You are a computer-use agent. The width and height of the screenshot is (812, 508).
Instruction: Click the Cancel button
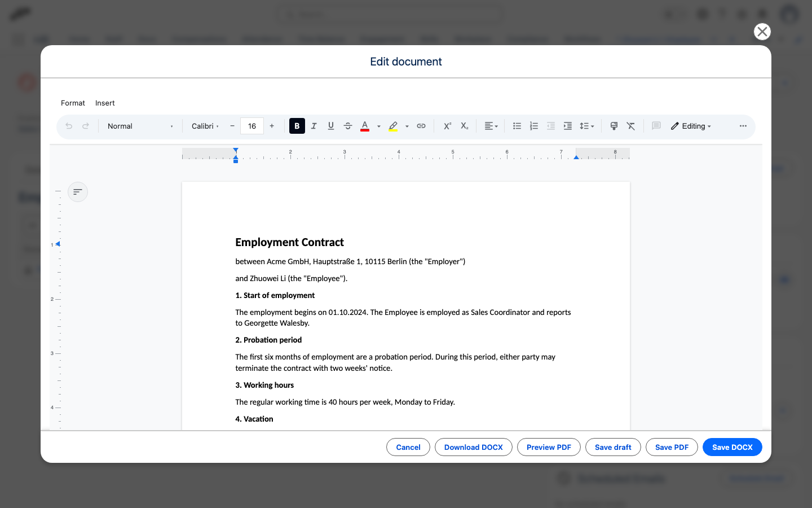tap(408, 447)
